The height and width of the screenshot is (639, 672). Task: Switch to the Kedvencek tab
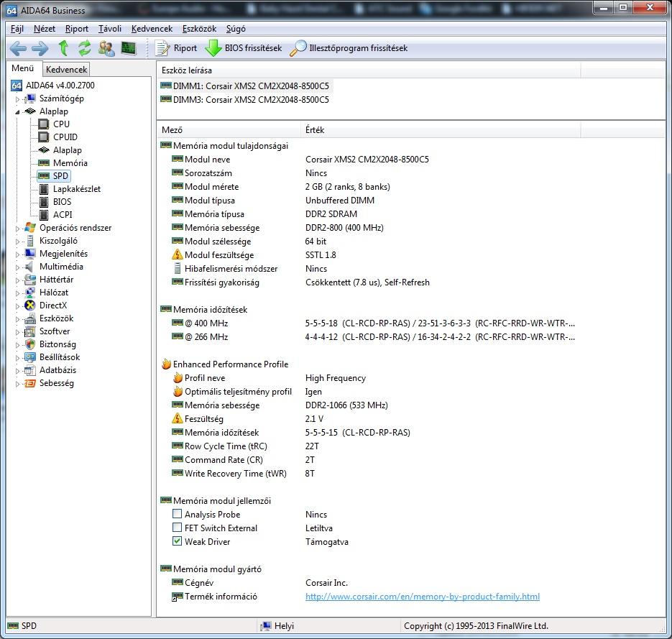click(66, 70)
